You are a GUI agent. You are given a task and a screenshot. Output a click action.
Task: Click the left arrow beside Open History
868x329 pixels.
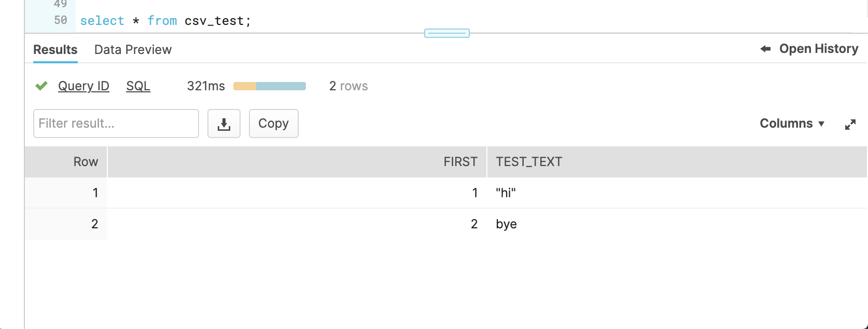pos(765,49)
